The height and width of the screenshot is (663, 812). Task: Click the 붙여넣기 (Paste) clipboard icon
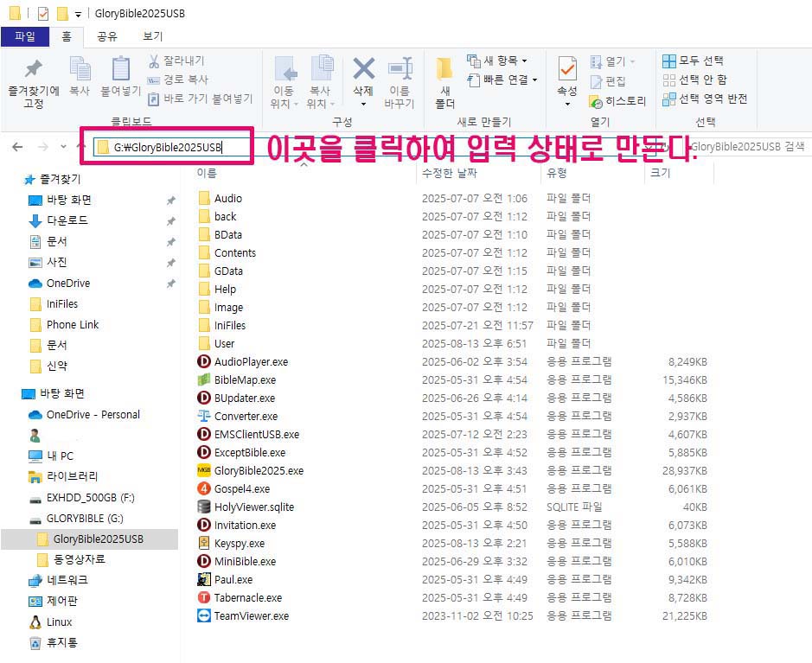pos(121,69)
